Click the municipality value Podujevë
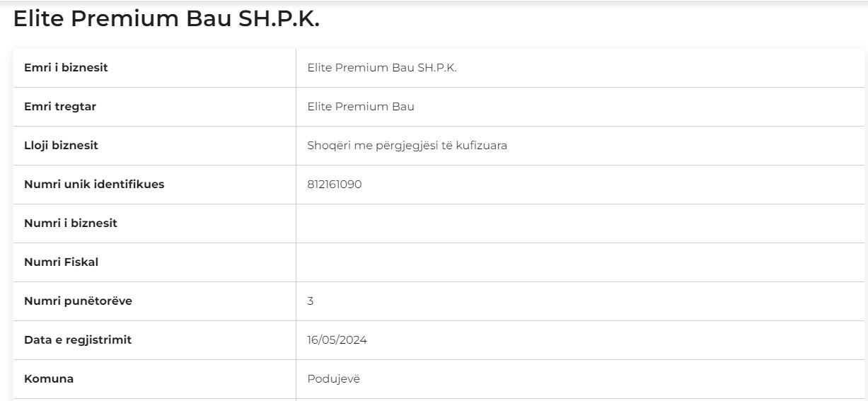868x401 pixels. click(x=334, y=379)
